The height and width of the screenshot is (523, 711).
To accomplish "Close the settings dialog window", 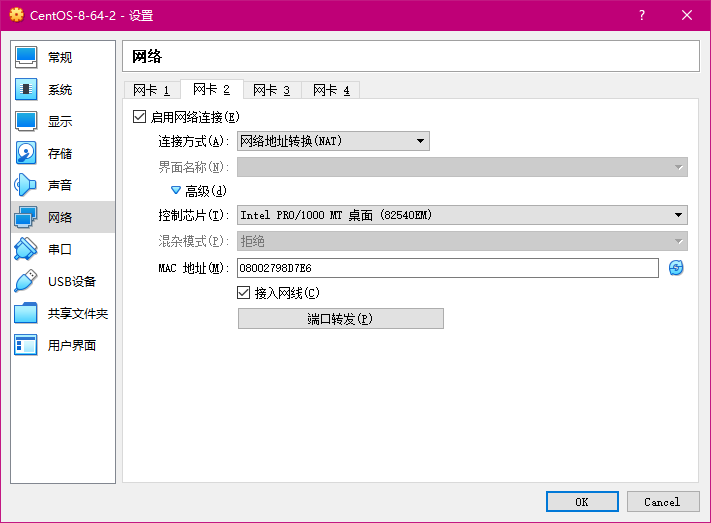I will tap(687, 15).
